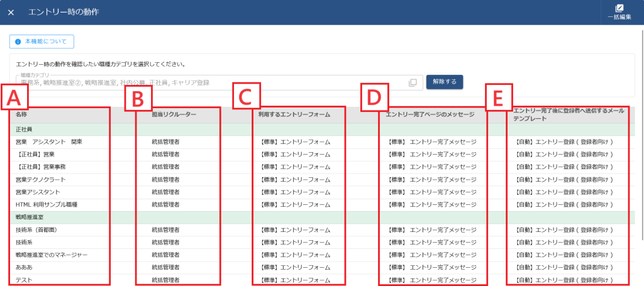Click the selector icon in 職種カテゴリ field
644x286 pixels.
(x=413, y=82)
